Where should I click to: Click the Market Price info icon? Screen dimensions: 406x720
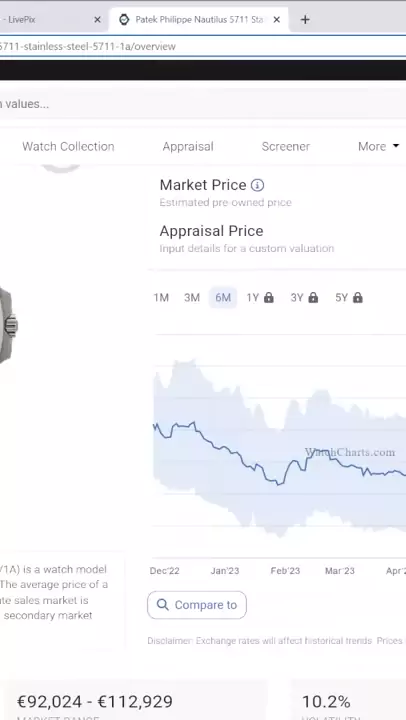(257, 185)
